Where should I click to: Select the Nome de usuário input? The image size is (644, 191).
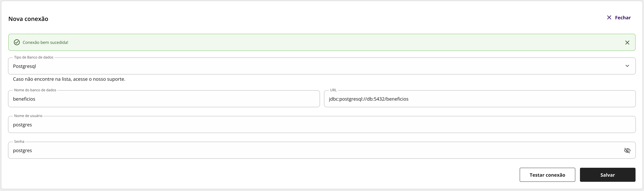[322, 125]
